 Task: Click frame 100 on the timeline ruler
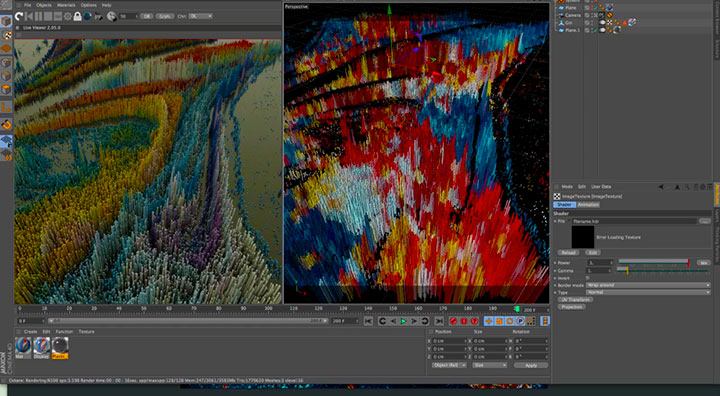coord(269,308)
